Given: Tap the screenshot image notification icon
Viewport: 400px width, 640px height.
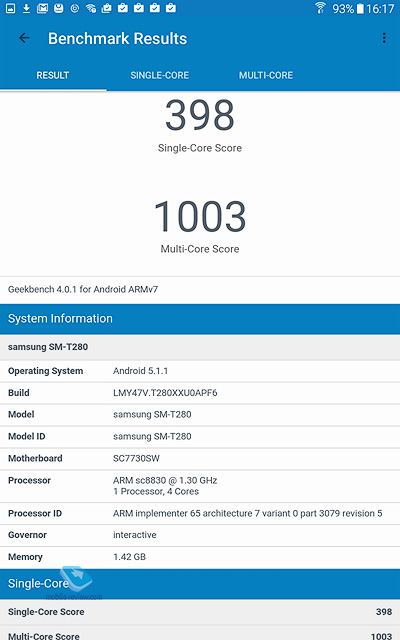Looking at the screenshot, I should pos(11,8).
